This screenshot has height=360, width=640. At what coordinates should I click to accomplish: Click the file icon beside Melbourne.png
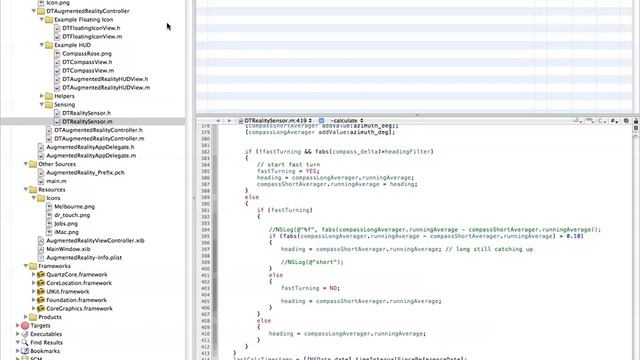click(49, 207)
